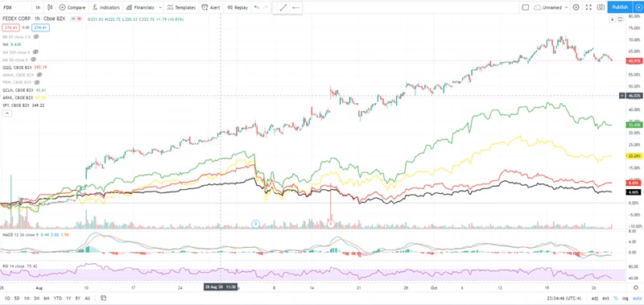Click the play icon next to Publish

pos(638,7)
